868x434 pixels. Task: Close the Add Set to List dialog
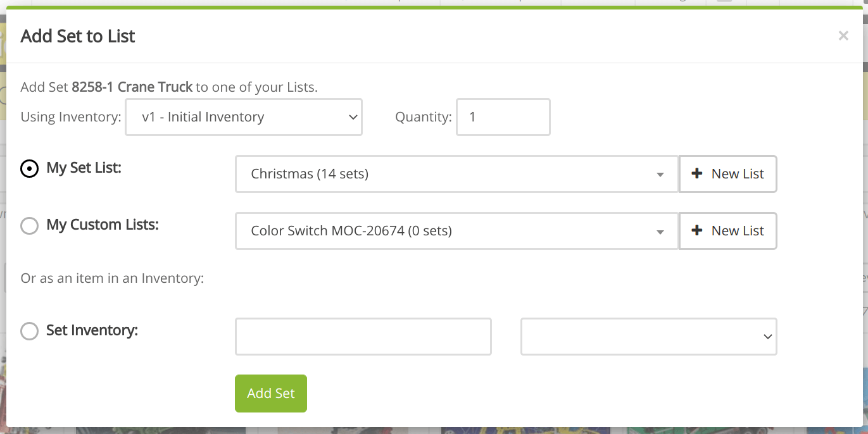pos(843,36)
